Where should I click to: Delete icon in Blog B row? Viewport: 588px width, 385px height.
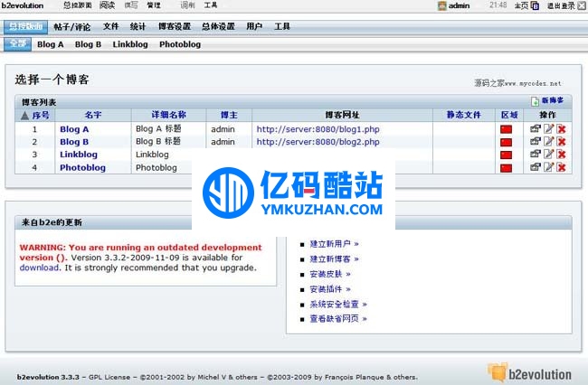[x=562, y=142]
